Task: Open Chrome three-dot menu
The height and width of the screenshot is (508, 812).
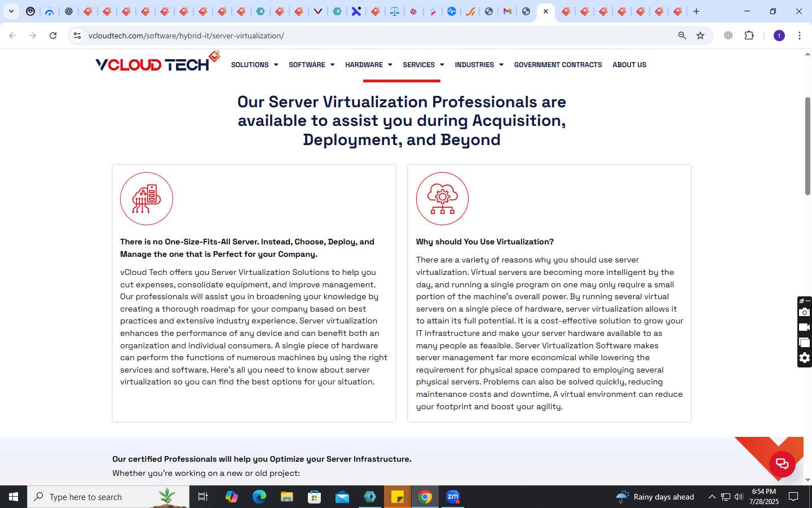Action: (800, 36)
